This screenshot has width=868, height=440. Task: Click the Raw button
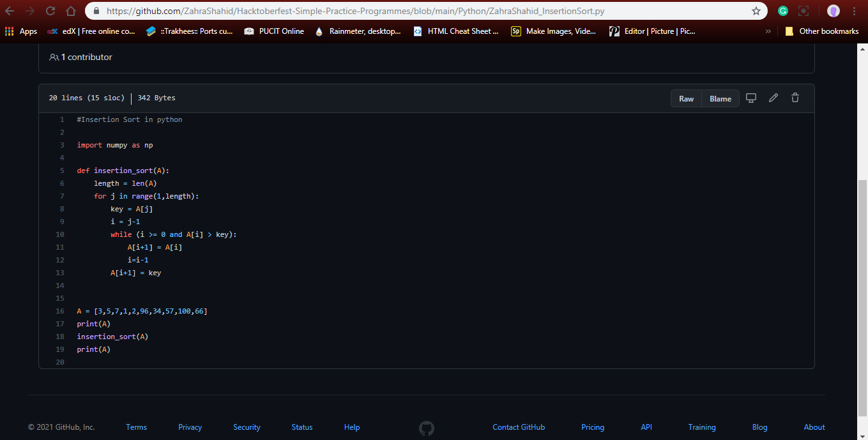click(687, 98)
